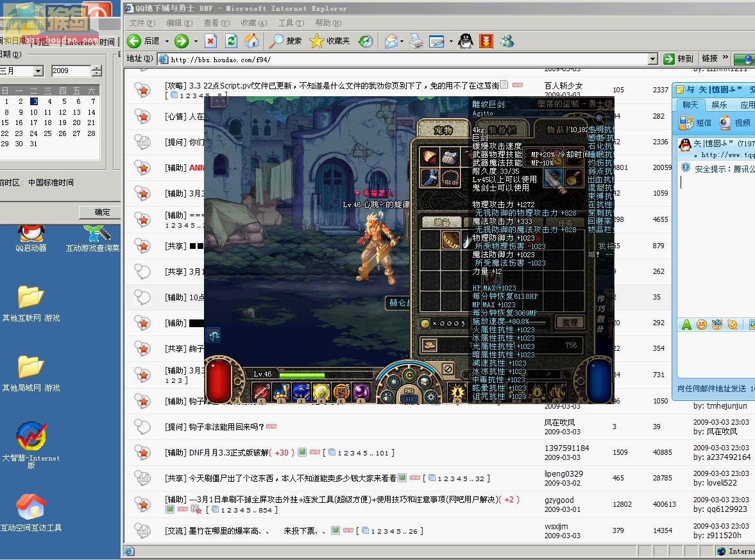The image size is (755, 560).
Task: Expand the Back button history dropdown
Action: [x=167, y=42]
